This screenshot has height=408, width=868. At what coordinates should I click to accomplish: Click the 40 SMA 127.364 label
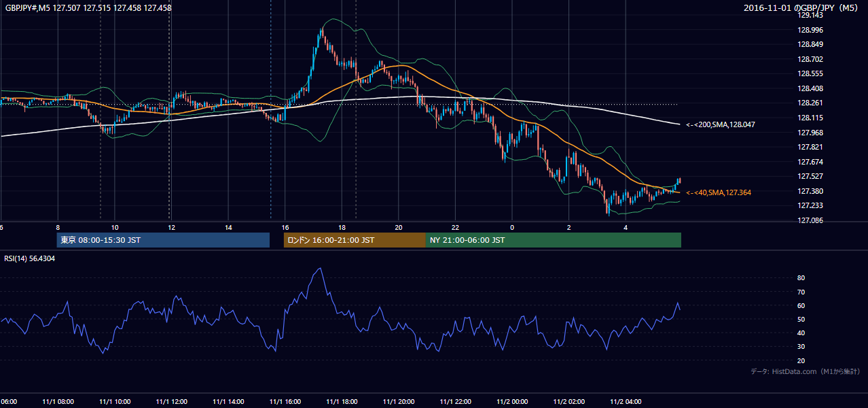point(719,193)
